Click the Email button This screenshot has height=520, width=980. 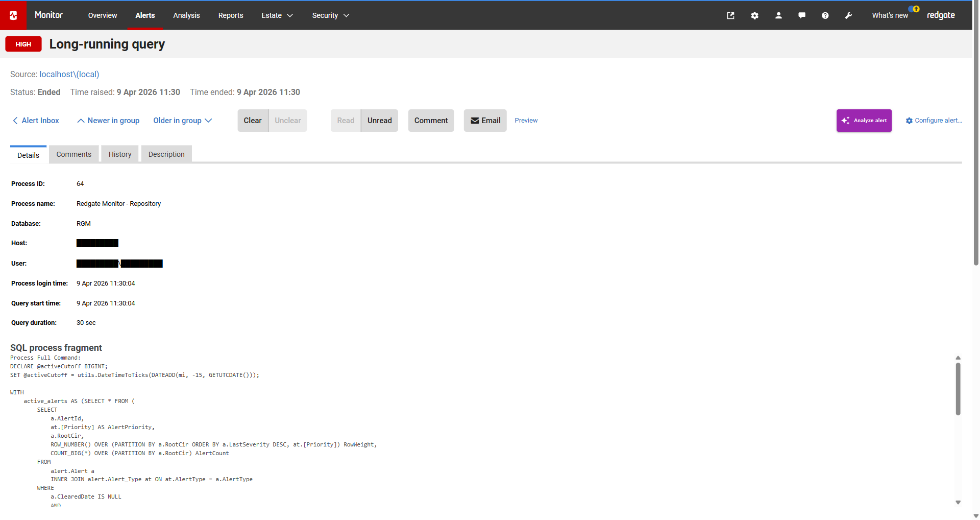[x=485, y=121]
